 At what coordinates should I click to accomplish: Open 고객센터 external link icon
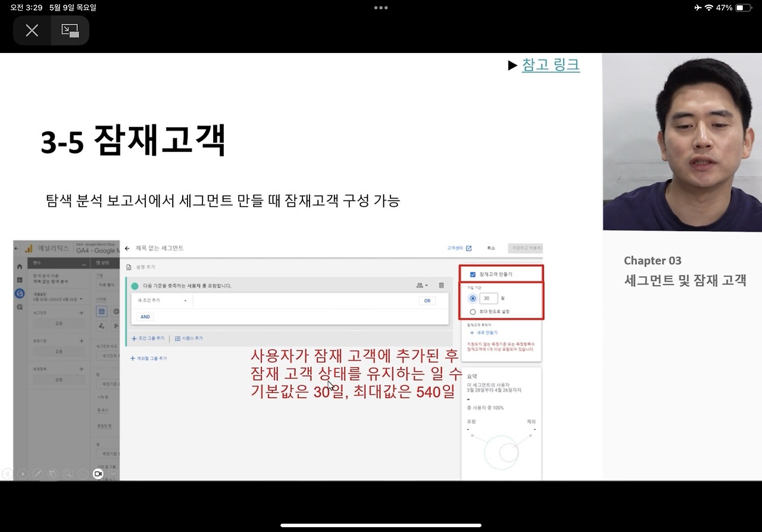tap(469, 248)
